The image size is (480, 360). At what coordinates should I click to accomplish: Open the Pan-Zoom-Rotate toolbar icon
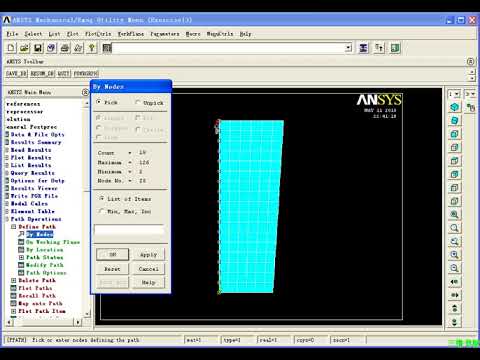51,48
